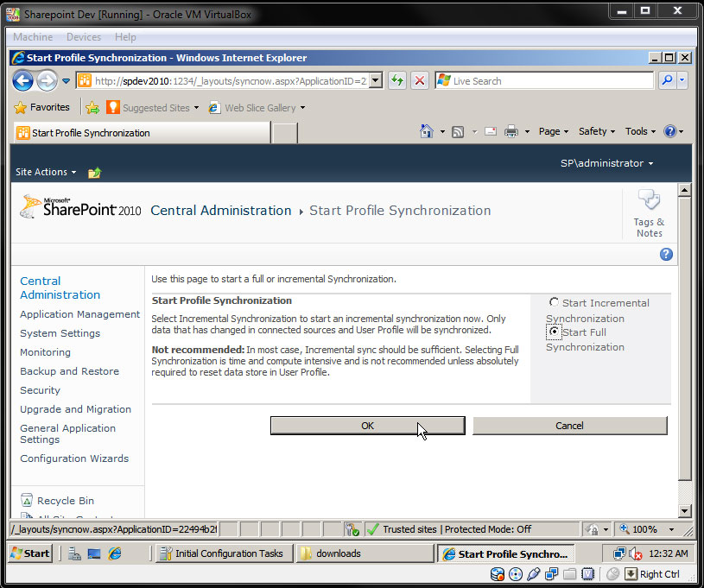Open Central Administration breadcrumb link
Screen dimensions: 704x588
221,211
